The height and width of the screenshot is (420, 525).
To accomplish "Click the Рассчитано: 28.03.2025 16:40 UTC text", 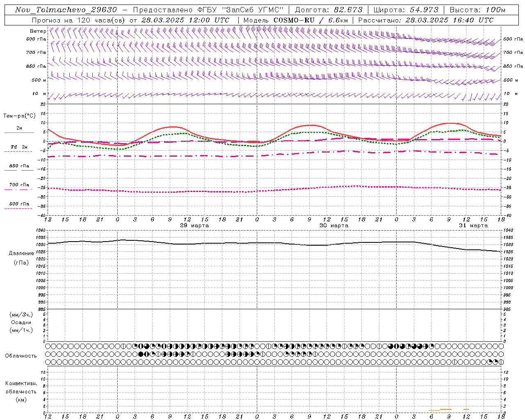I will click(426, 20).
